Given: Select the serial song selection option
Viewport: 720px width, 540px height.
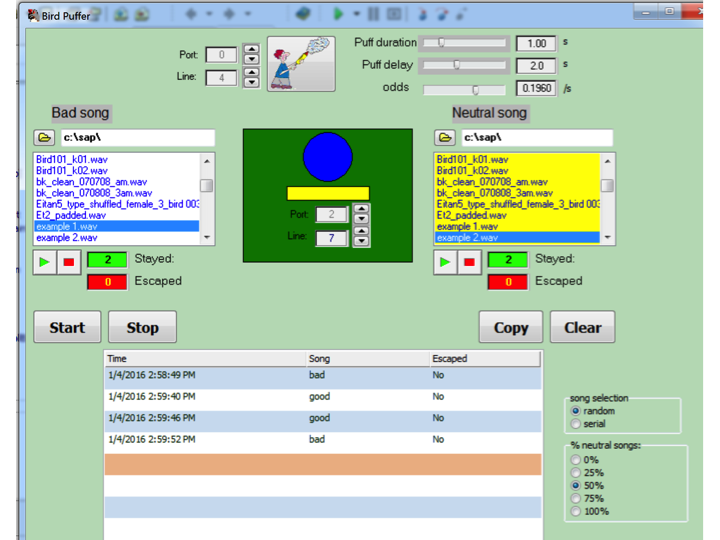Looking at the screenshot, I should point(575,424).
